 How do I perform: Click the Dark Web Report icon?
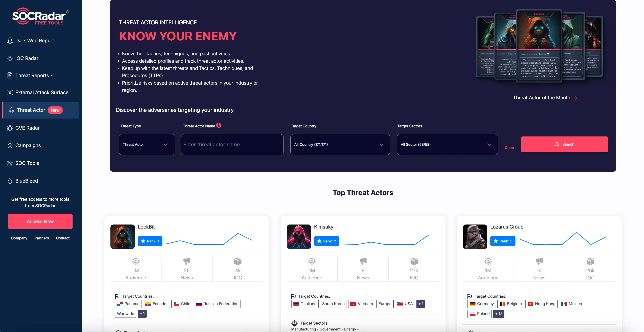pyautogui.click(x=10, y=40)
